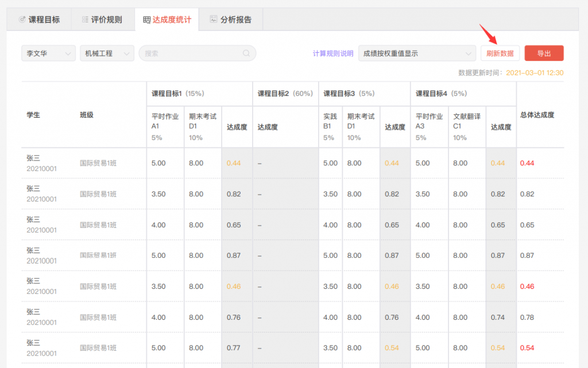Click the list icon on 评价规则 tab
Image resolution: width=588 pixels, height=368 pixels.
(x=85, y=20)
